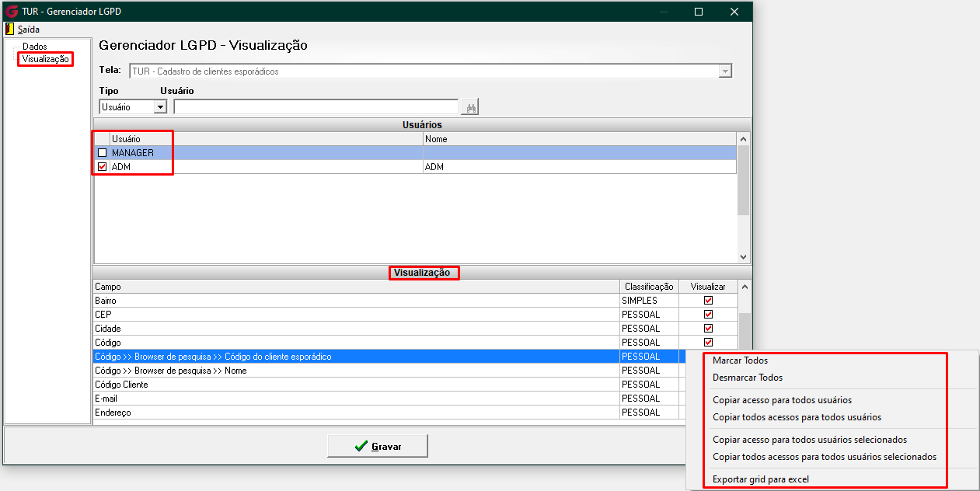
Task: Open the Tipo dropdown
Action: pos(161,107)
